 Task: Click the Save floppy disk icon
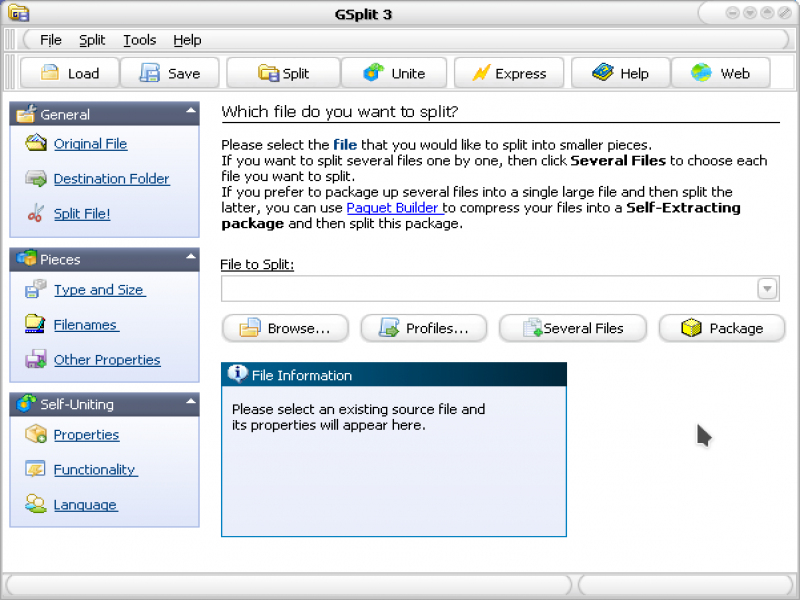tap(150, 73)
